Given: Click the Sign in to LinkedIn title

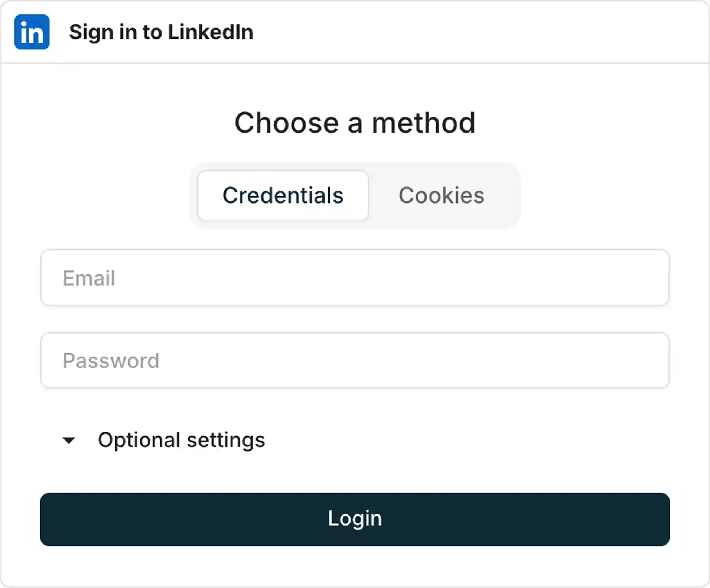Looking at the screenshot, I should click(161, 32).
